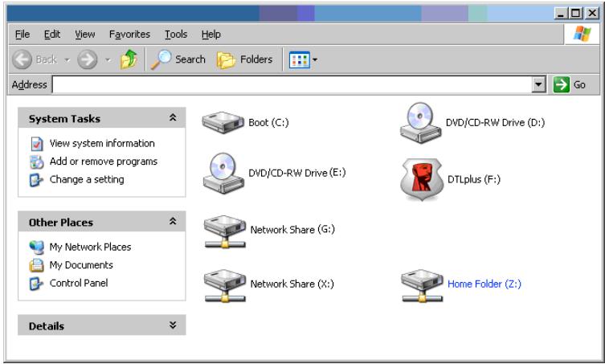The width and height of the screenshot is (605, 364).
Task: Click the My Network Places link
Action: coord(90,247)
